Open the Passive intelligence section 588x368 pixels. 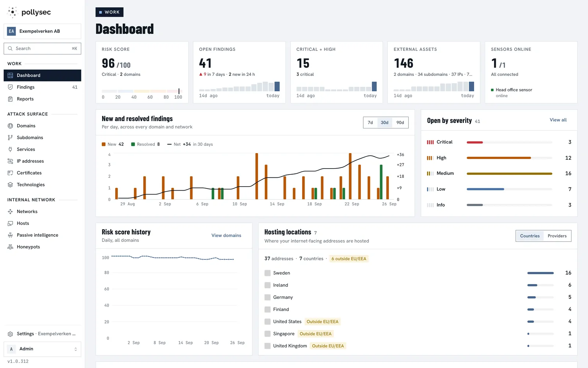pos(42,235)
